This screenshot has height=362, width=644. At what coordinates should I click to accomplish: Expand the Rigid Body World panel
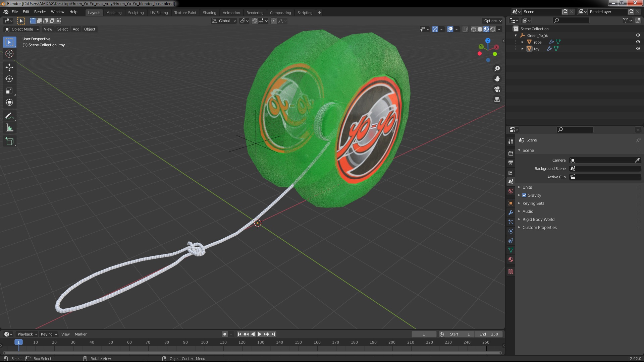[x=538, y=219]
